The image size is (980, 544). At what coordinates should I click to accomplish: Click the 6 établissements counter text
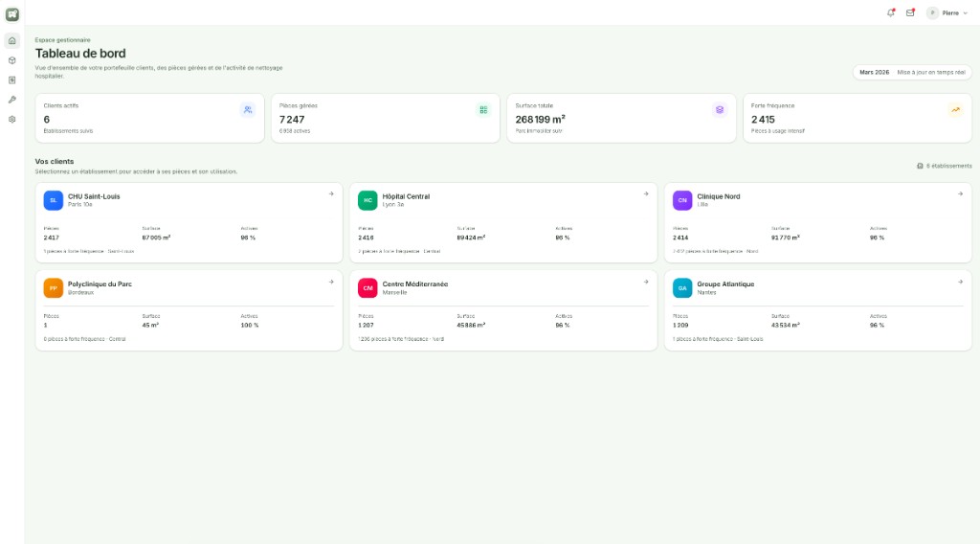(948, 166)
